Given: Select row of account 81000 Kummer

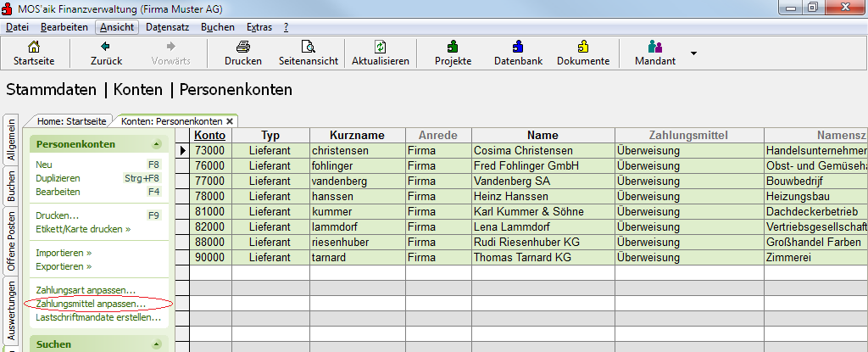Looking at the screenshot, I should [521, 211].
